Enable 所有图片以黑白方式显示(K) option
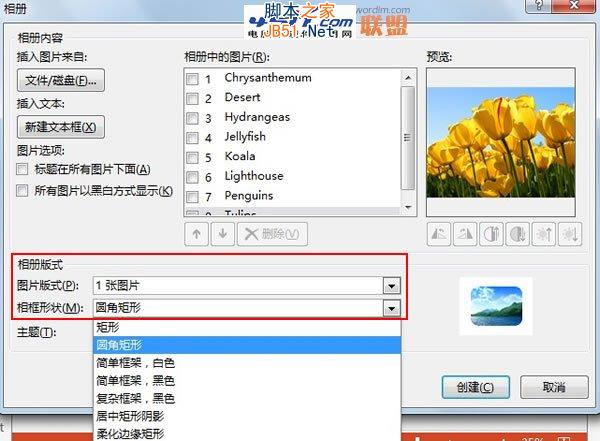This screenshot has width=600, height=441. point(22,190)
